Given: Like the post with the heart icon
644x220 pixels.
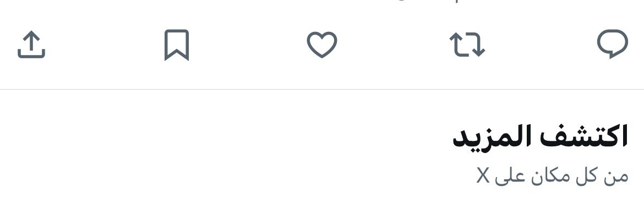Looking at the screenshot, I should tap(322, 45).
